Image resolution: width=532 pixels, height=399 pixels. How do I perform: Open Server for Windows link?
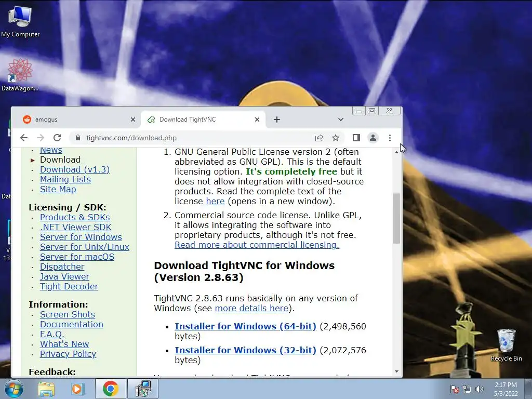coord(81,237)
